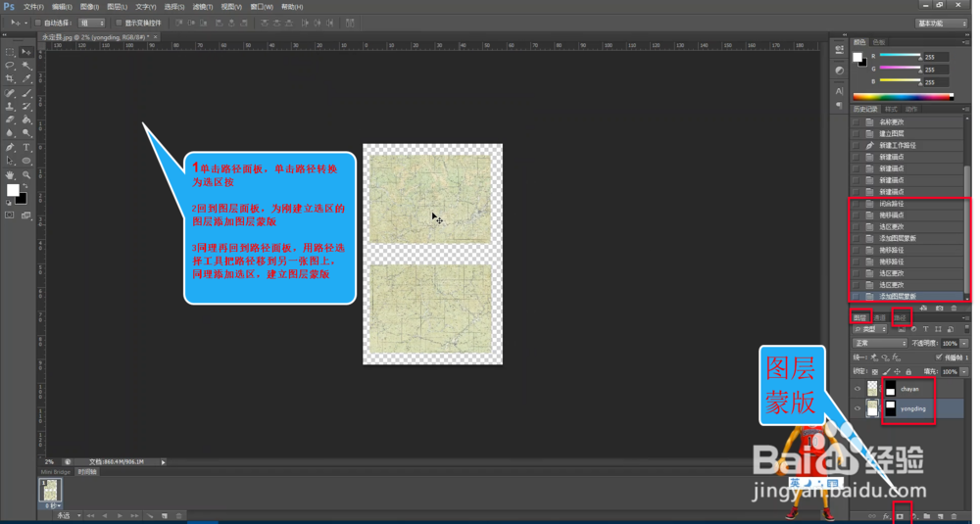The height and width of the screenshot is (524, 980).
Task: Switch to the 通道 channels tab
Action: tap(880, 318)
